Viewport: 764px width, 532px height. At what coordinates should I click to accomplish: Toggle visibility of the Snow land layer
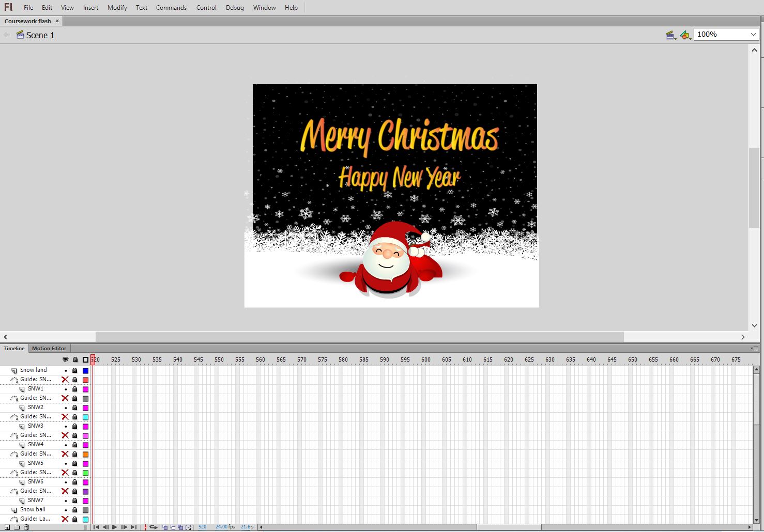66,370
